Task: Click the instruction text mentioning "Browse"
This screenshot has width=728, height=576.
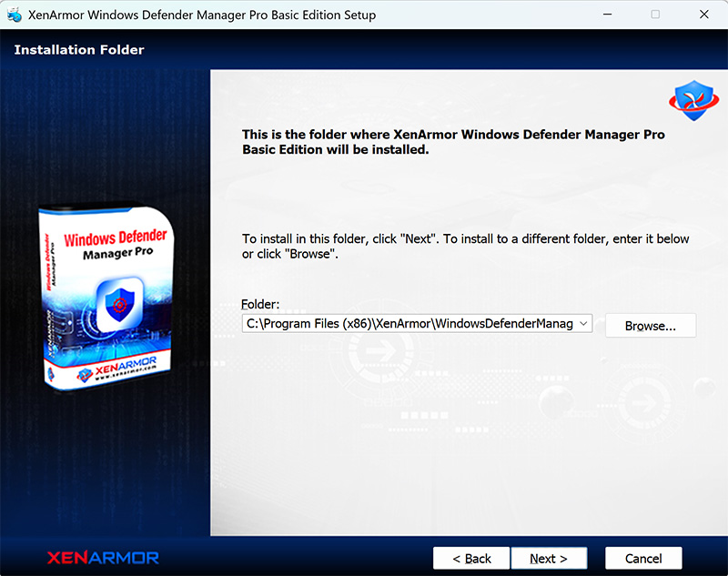Action: click(x=465, y=246)
